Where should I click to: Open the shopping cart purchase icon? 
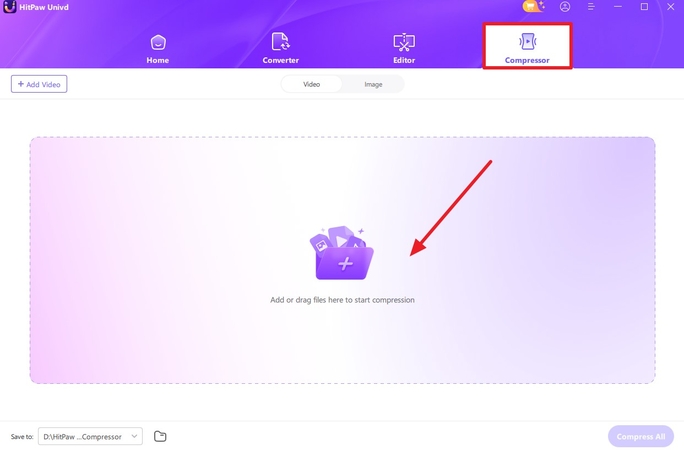tap(533, 7)
